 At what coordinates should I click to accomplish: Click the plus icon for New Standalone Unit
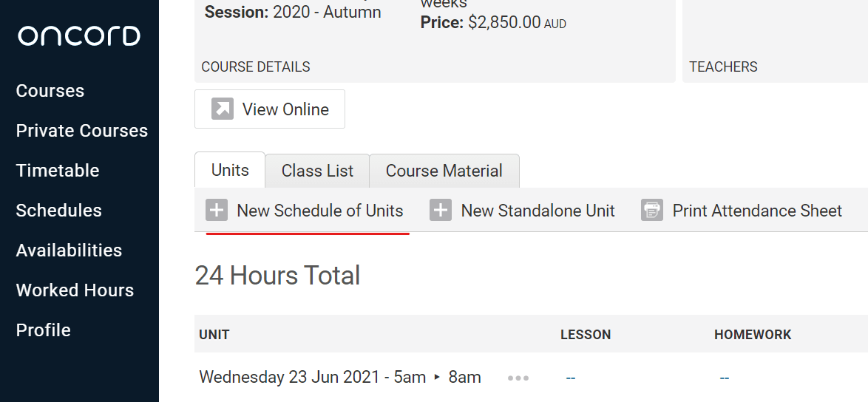click(x=441, y=211)
